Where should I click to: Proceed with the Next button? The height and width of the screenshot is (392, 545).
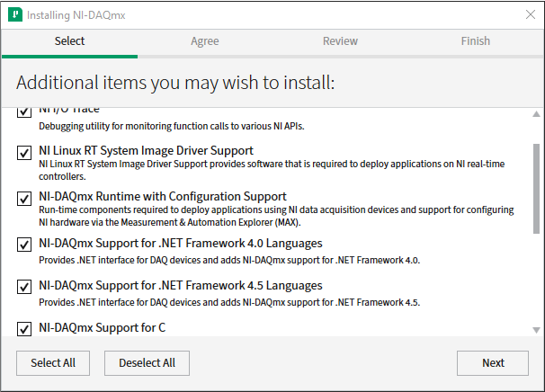coord(493,363)
